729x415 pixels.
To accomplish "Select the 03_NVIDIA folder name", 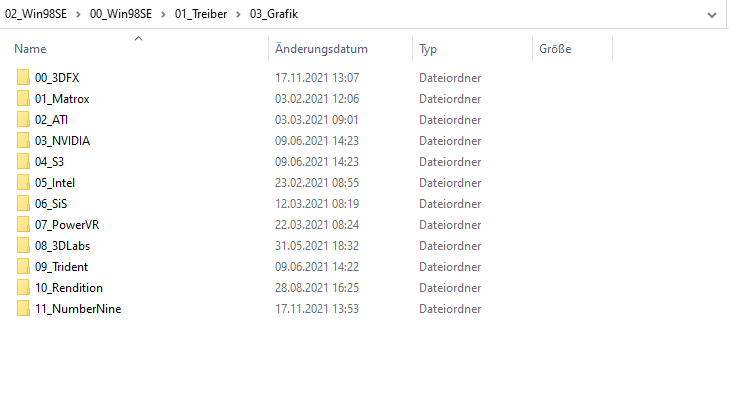I will pyautogui.click(x=62, y=140).
